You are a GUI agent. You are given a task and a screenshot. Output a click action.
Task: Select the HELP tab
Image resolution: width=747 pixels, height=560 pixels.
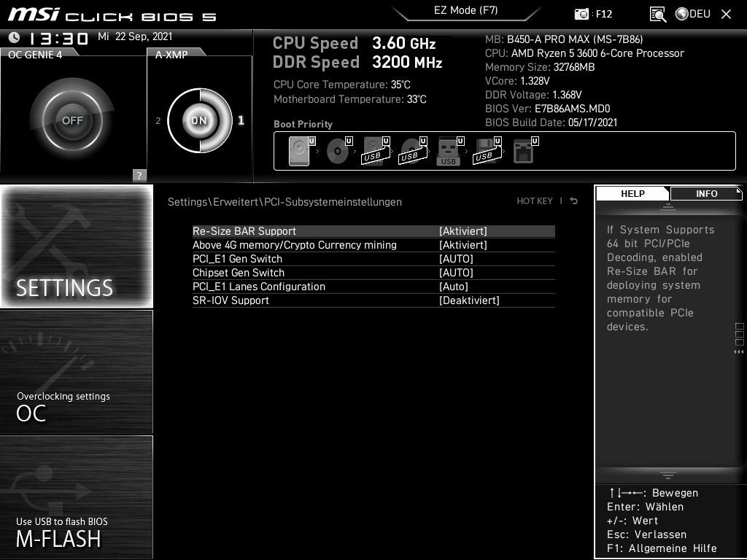point(632,194)
